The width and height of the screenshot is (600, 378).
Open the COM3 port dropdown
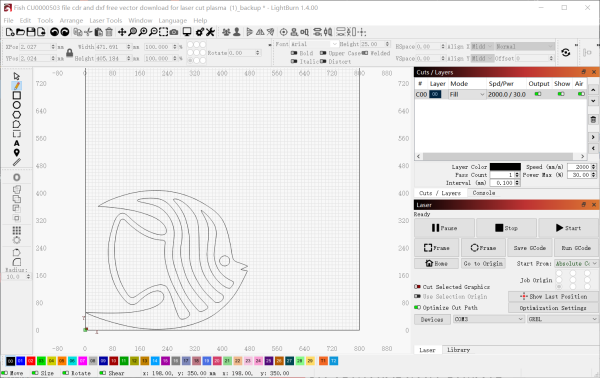[488, 319]
